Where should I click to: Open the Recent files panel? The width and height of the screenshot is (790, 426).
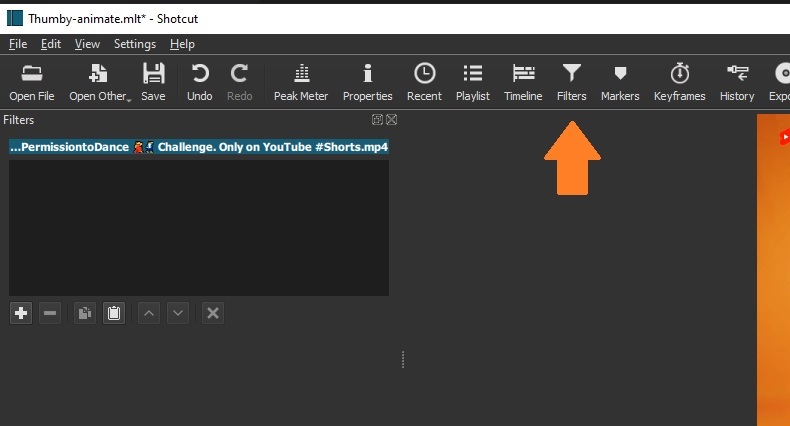[x=424, y=82]
